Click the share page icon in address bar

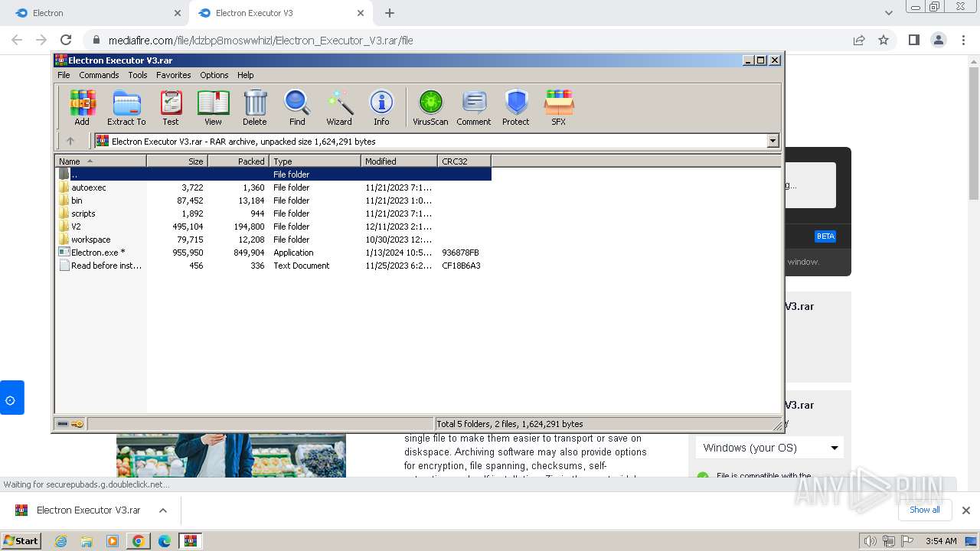point(859,40)
